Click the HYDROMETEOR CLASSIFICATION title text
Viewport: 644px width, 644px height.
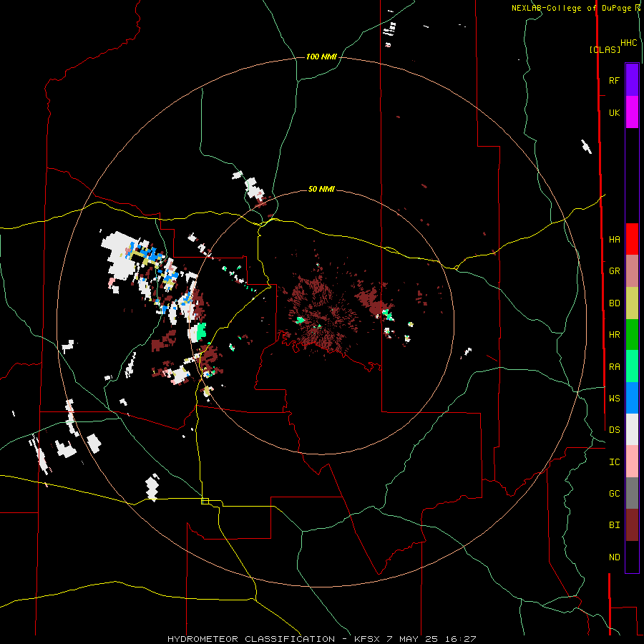[x=251, y=639]
